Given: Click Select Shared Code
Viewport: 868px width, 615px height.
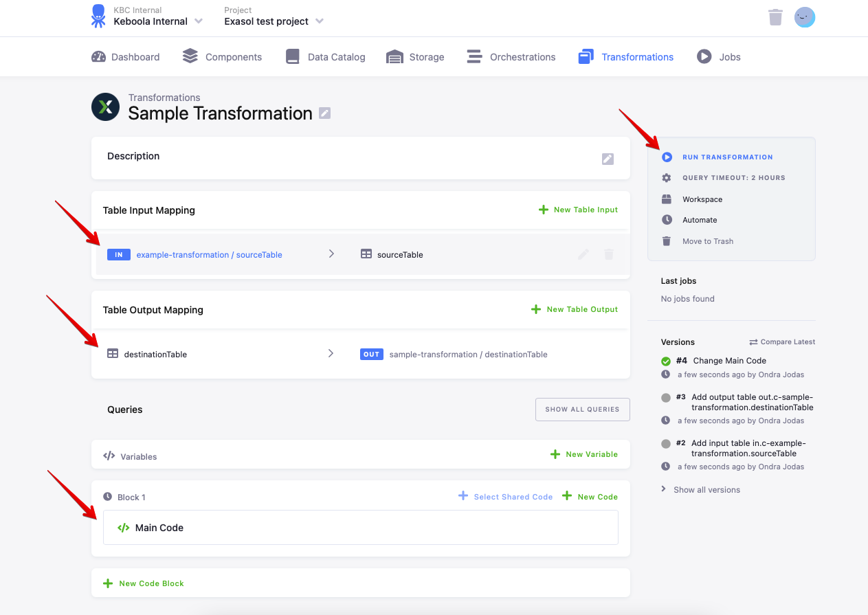Looking at the screenshot, I should (x=506, y=496).
